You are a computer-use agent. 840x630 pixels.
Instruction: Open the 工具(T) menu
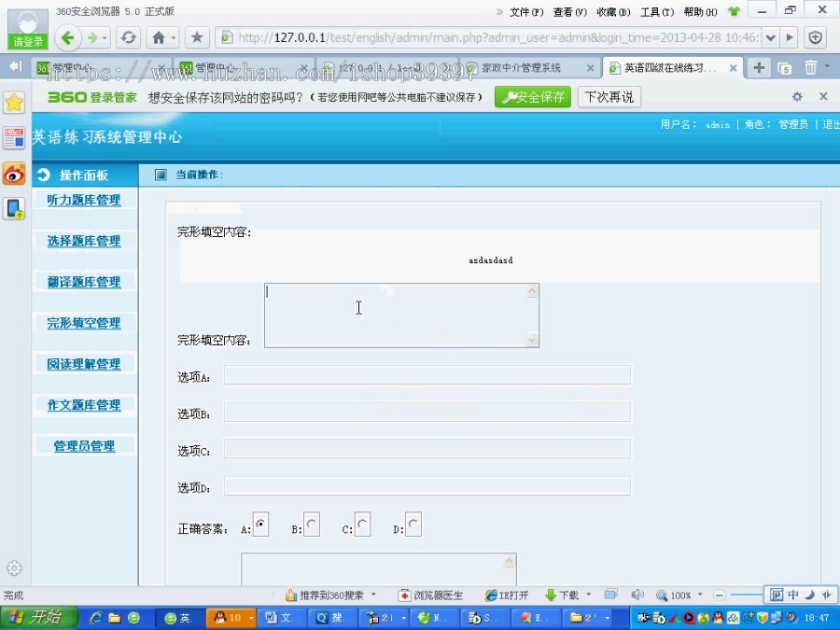click(657, 12)
